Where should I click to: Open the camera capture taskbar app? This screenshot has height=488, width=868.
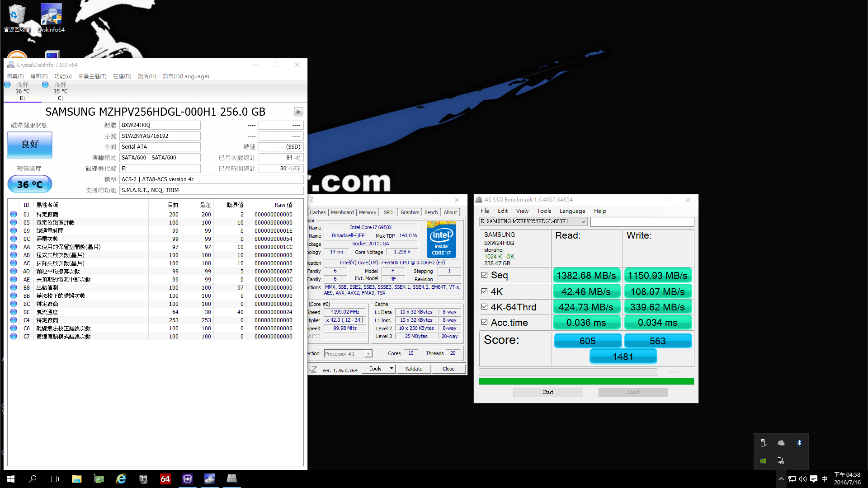click(143, 479)
